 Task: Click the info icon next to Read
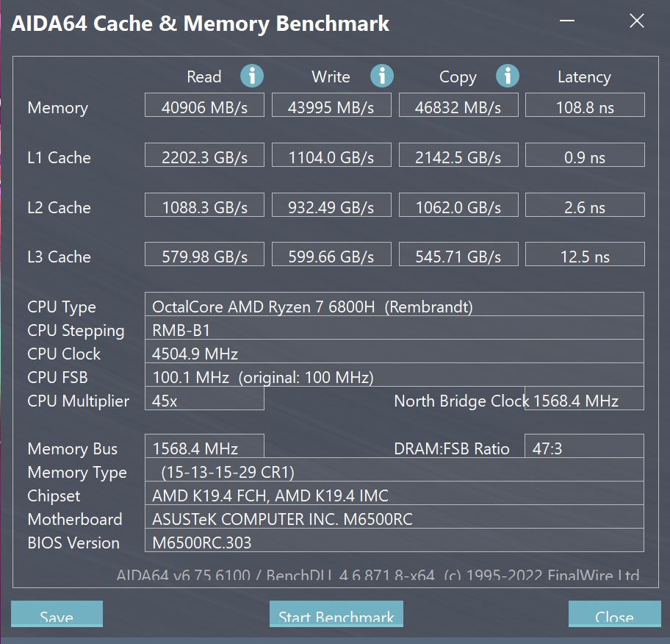click(252, 76)
